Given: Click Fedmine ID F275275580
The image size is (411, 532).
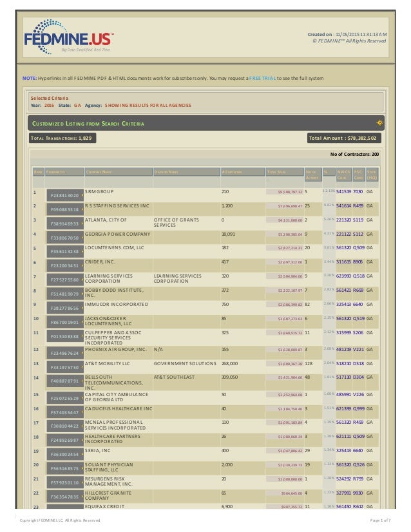Looking at the screenshot, I should click(x=65, y=280).
